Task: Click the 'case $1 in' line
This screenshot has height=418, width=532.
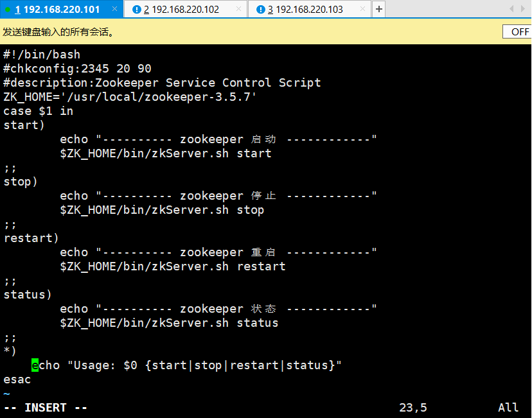Action: click(38, 111)
